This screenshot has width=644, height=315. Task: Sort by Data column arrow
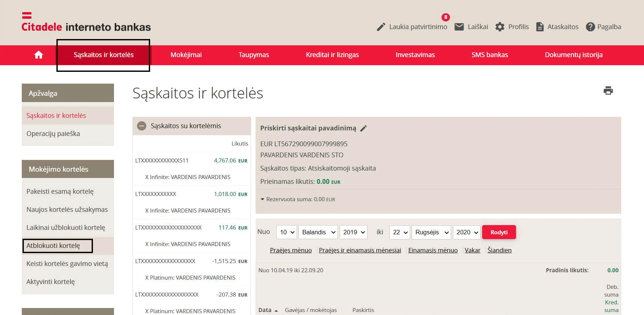click(276, 311)
